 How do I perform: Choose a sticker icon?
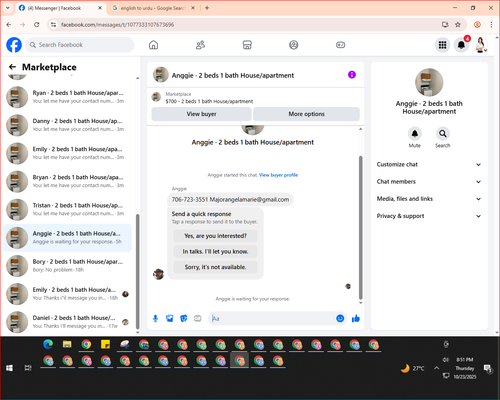point(184,319)
